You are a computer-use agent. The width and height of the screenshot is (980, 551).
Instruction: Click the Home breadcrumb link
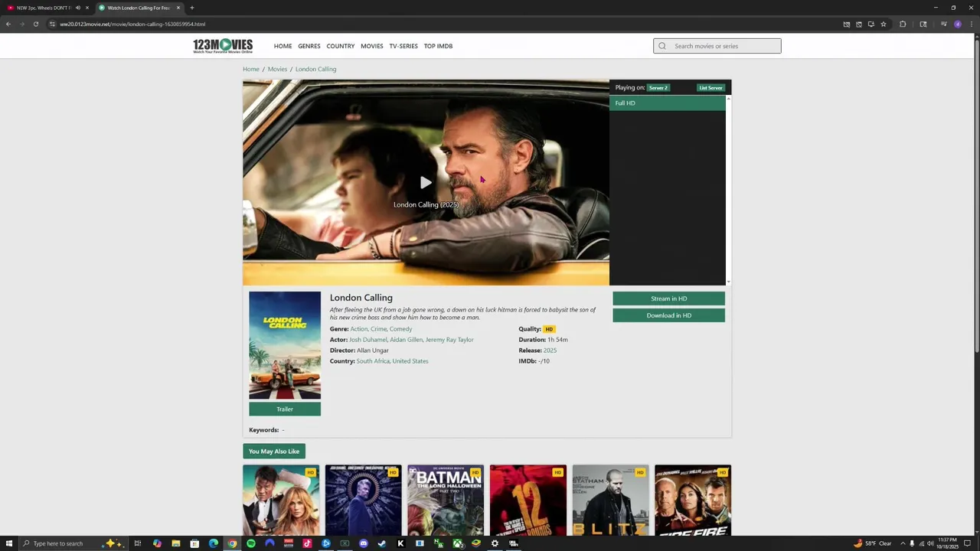click(x=250, y=69)
